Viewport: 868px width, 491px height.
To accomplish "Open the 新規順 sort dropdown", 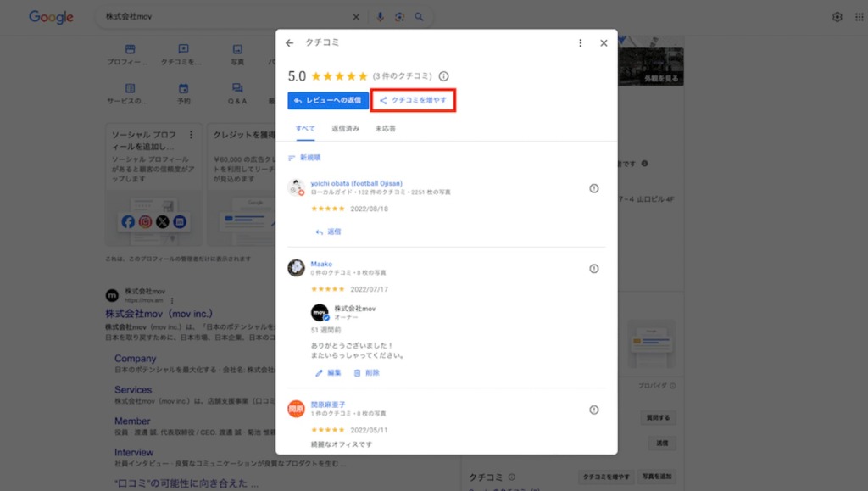I will (x=305, y=158).
